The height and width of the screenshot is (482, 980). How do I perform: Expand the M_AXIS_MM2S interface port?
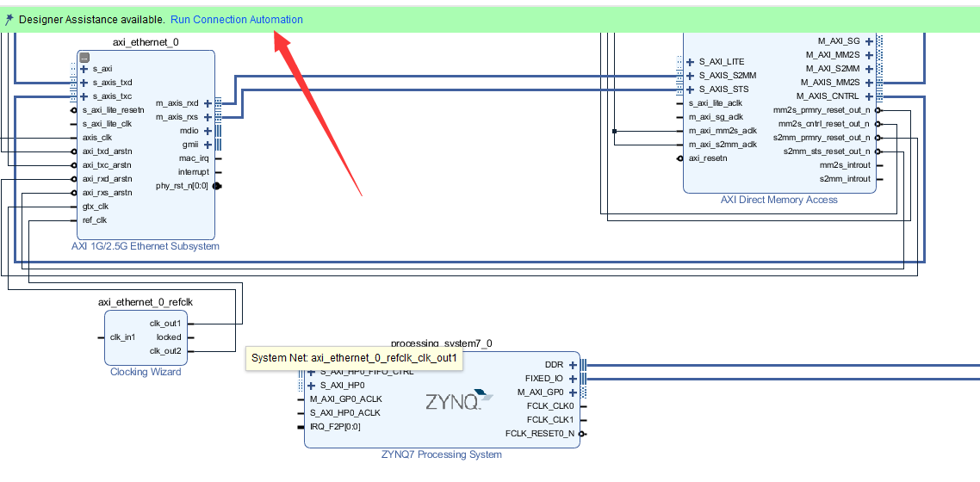[869, 83]
